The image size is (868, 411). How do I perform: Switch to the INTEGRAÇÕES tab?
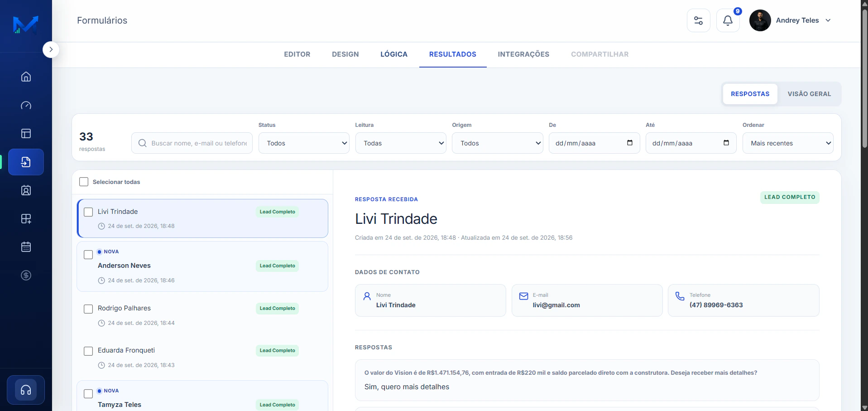pyautogui.click(x=523, y=54)
